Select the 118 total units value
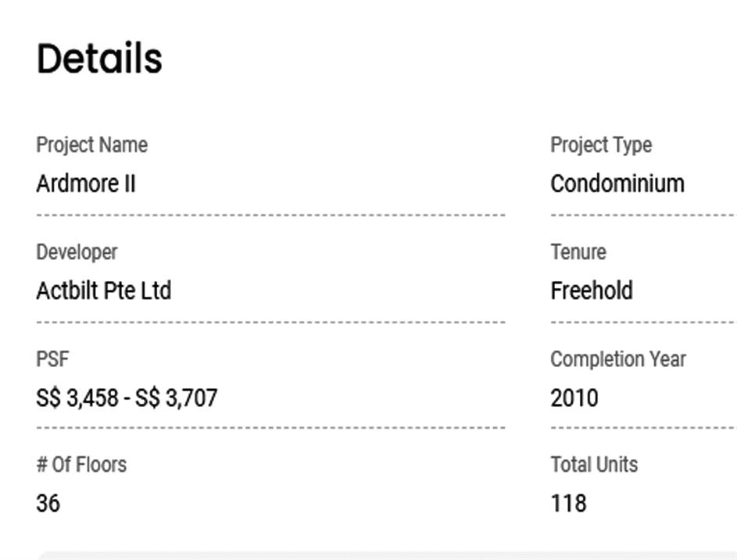This screenshot has height=560, width=737. coord(568,504)
